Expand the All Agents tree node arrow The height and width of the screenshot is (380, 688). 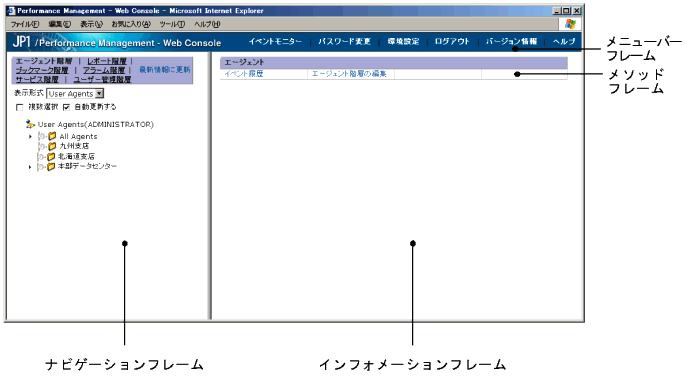coord(30,136)
